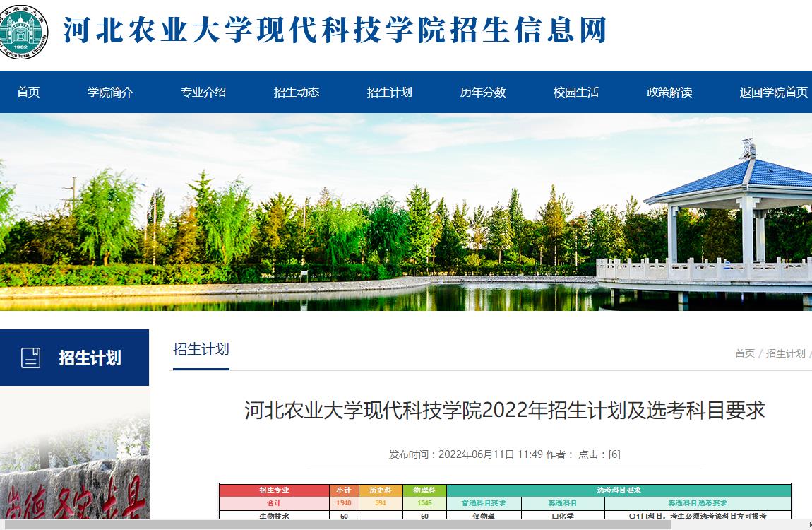Click the 作者： label text

pyautogui.click(x=560, y=454)
